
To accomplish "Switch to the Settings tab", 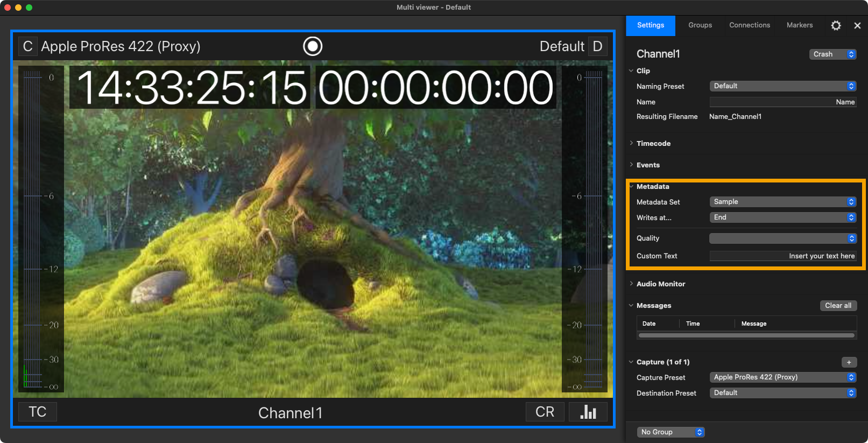I will tap(651, 25).
